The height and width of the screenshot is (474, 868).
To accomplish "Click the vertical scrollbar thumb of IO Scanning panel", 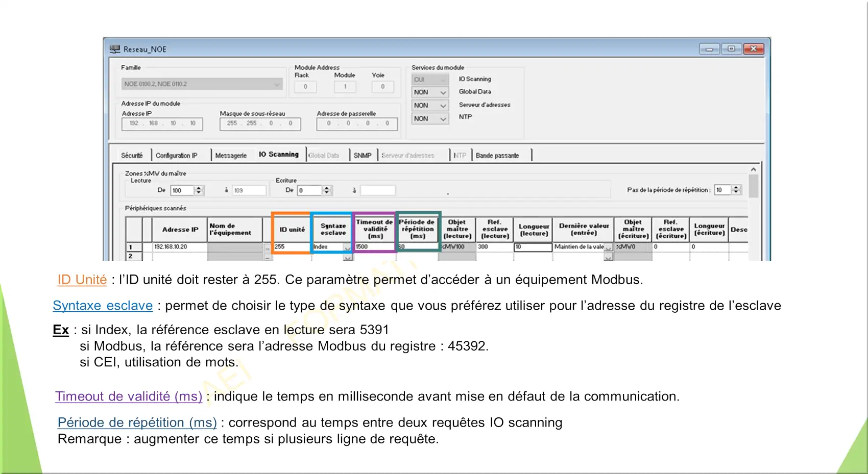I will point(753,186).
